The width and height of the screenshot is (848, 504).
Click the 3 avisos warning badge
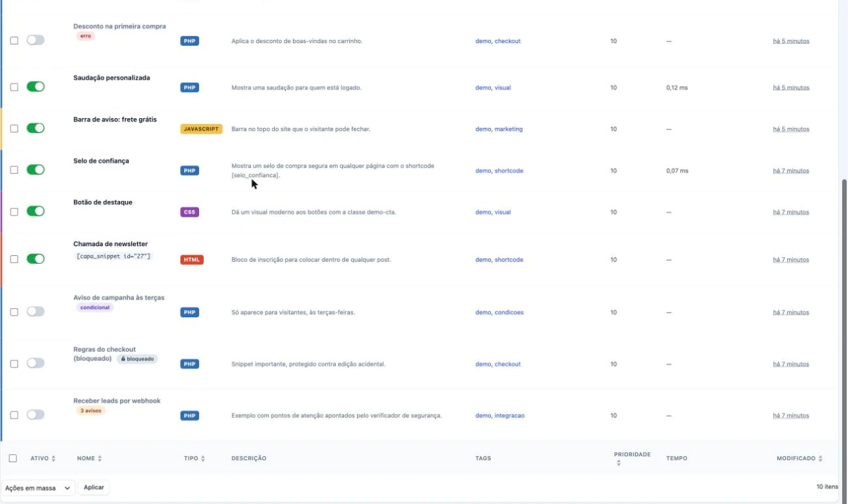click(91, 411)
